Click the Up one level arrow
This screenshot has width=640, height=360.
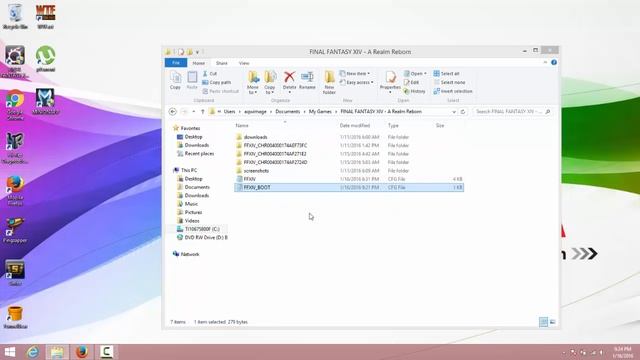point(202,111)
